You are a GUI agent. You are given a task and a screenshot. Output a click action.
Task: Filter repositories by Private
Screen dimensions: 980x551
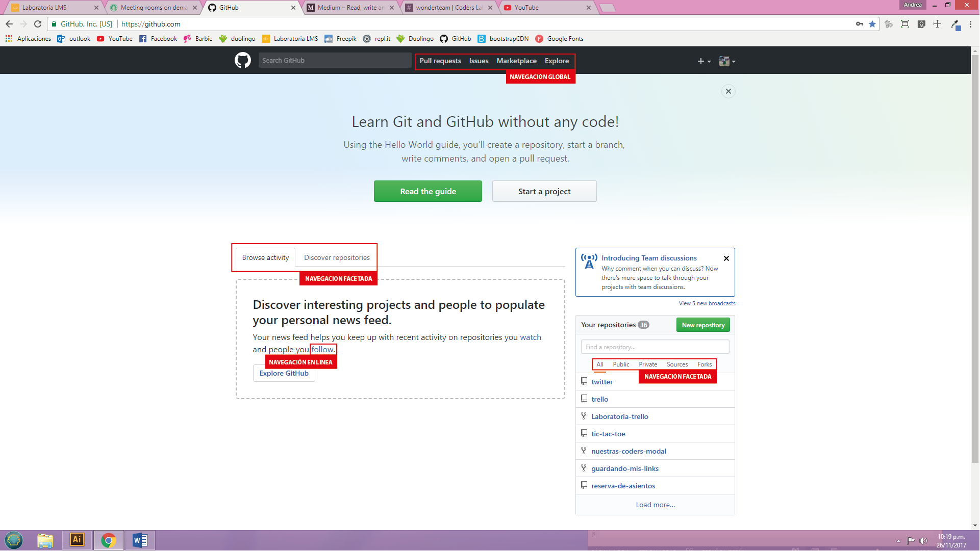pos(648,364)
